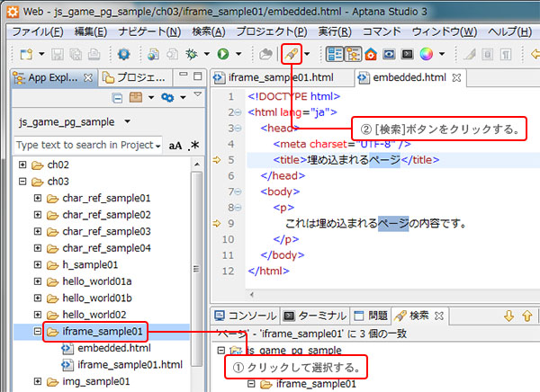540x392 pixels.
Task: Open the Debug dropdown arrow
Action: pyautogui.click(x=207, y=54)
